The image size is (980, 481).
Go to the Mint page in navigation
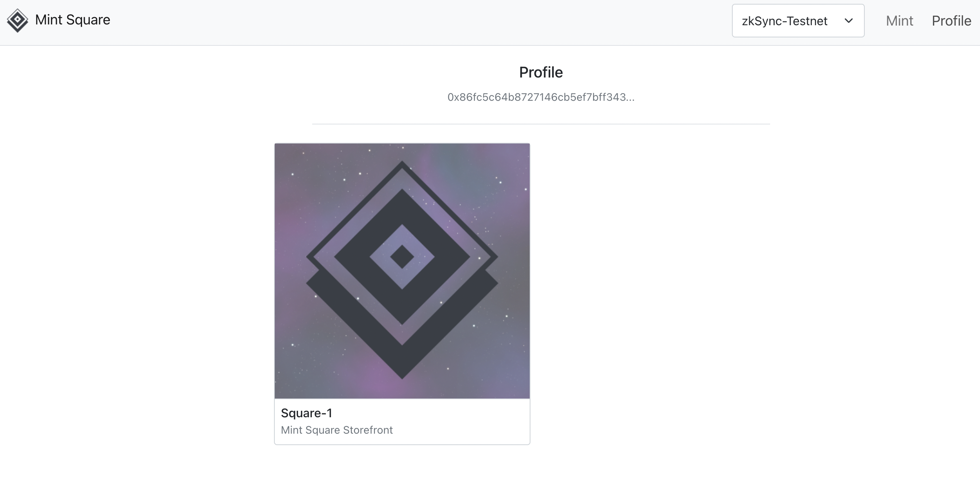(899, 21)
